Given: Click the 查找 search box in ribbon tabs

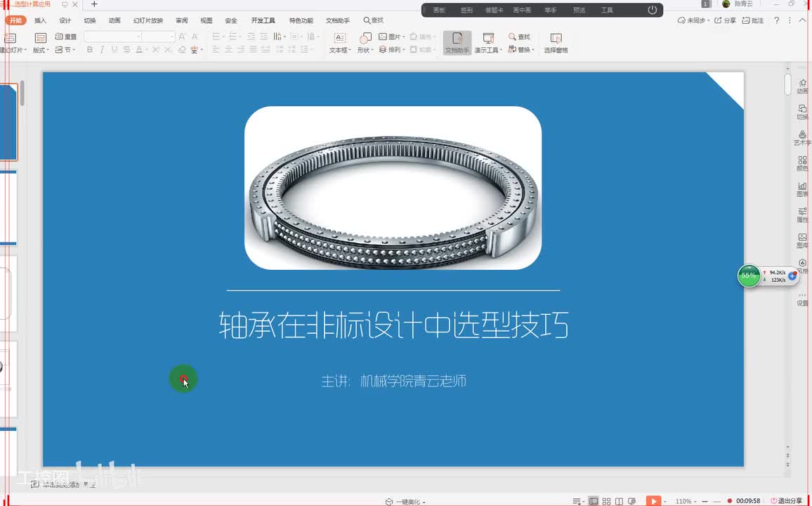Looking at the screenshot, I should pyautogui.click(x=374, y=20).
